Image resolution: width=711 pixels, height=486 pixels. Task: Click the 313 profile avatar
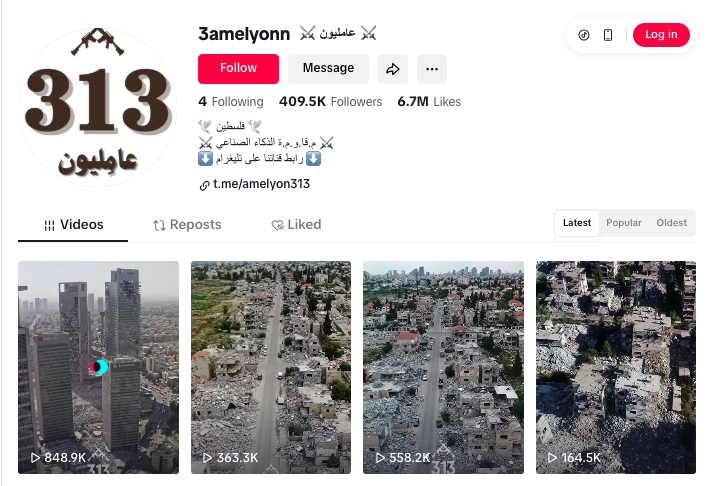97,107
